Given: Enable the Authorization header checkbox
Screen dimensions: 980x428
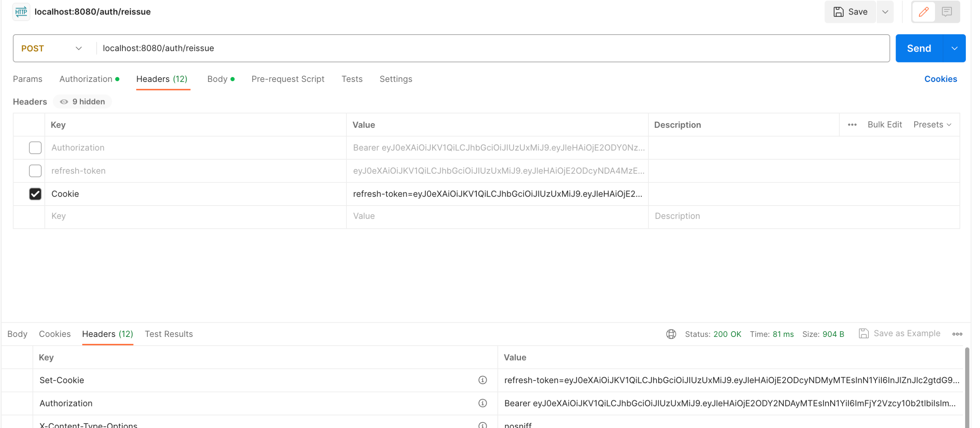Looking at the screenshot, I should 35,148.
